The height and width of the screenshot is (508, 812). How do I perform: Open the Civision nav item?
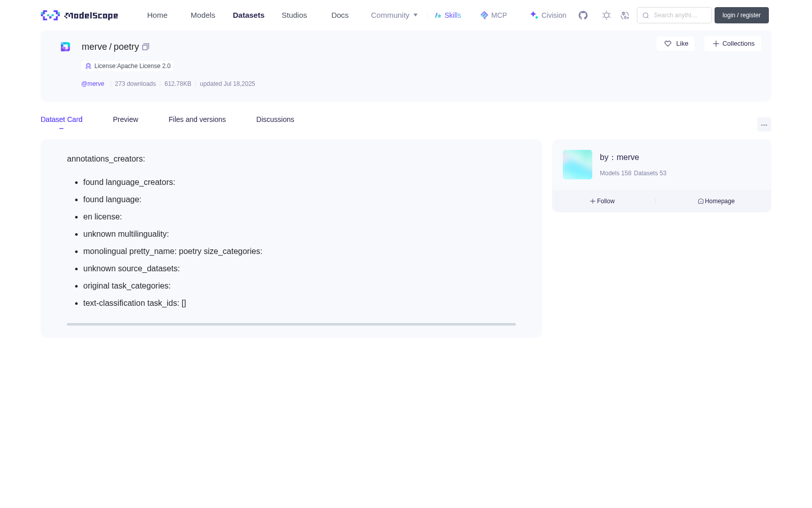548,15
